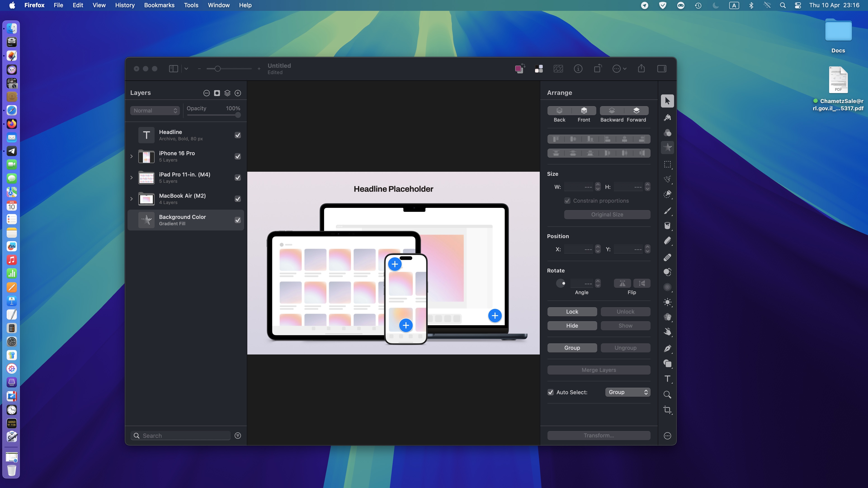Expand the iPhone 16 Pro group

(x=131, y=156)
